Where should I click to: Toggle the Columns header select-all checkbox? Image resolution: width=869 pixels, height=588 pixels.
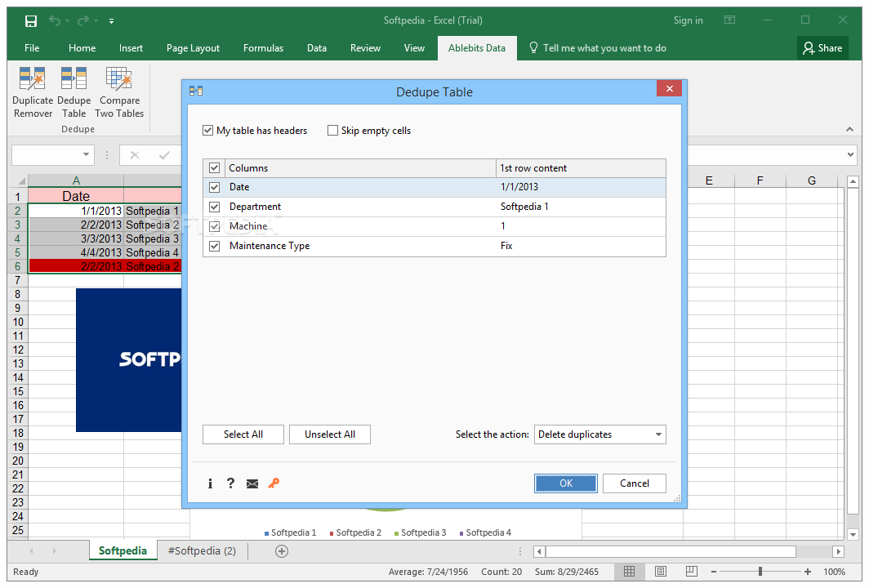click(x=215, y=168)
